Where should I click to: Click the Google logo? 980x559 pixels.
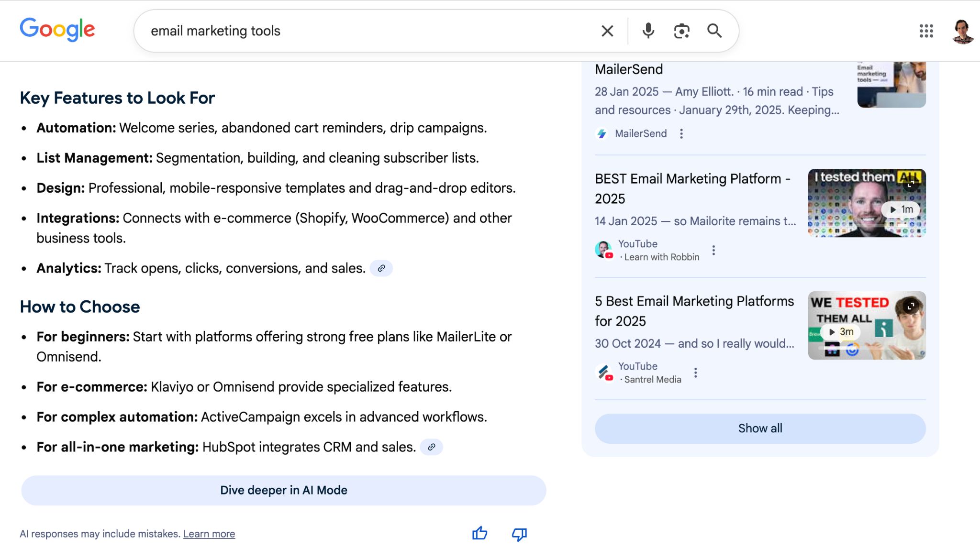[57, 30]
